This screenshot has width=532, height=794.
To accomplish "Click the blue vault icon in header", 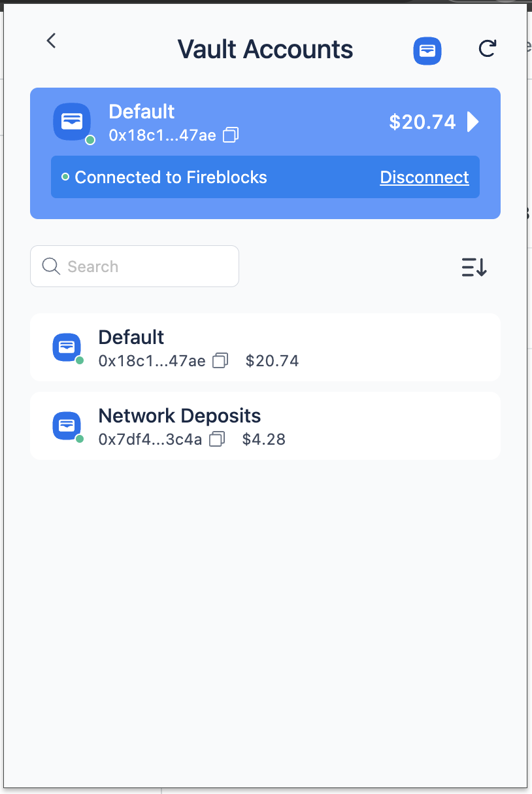I will pyautogui.click(x=427, y=50).
